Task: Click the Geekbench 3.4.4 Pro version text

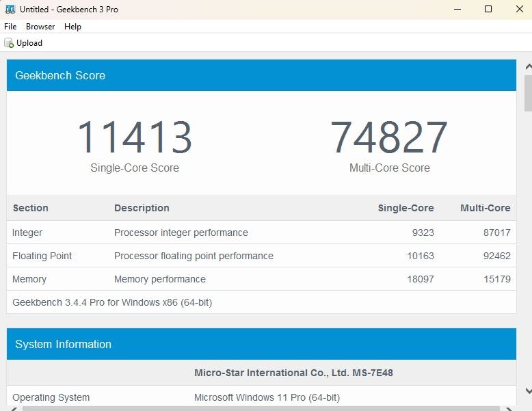Action: 112,302
